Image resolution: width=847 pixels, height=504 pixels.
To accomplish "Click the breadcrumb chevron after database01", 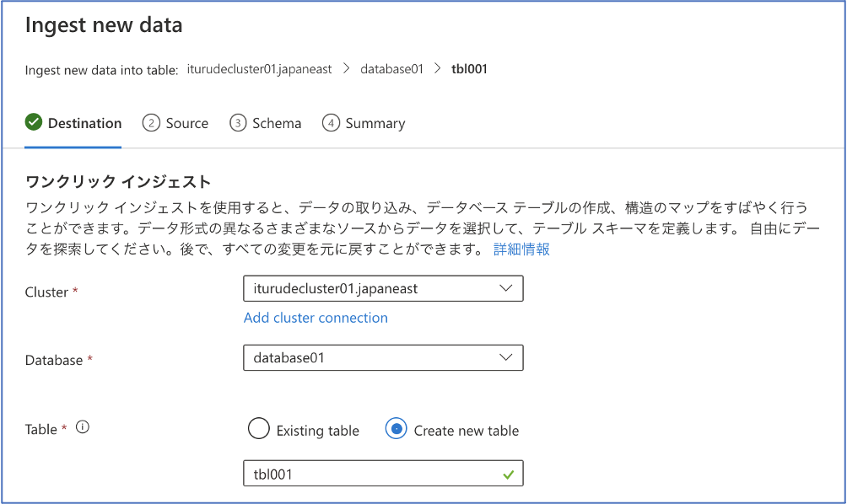I will coord(438,68).
